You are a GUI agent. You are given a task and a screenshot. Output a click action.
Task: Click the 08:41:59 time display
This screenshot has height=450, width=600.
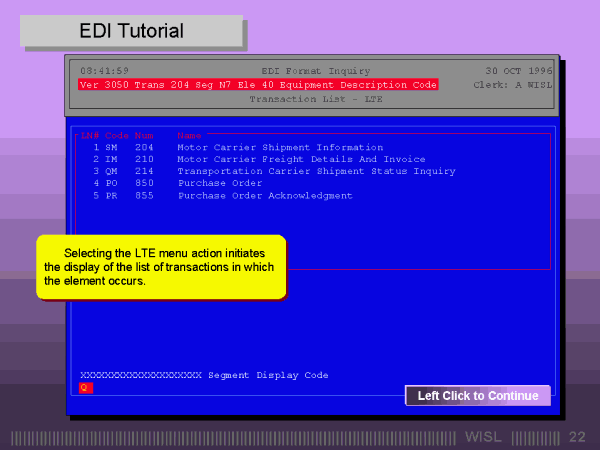(x=104, y=71)
